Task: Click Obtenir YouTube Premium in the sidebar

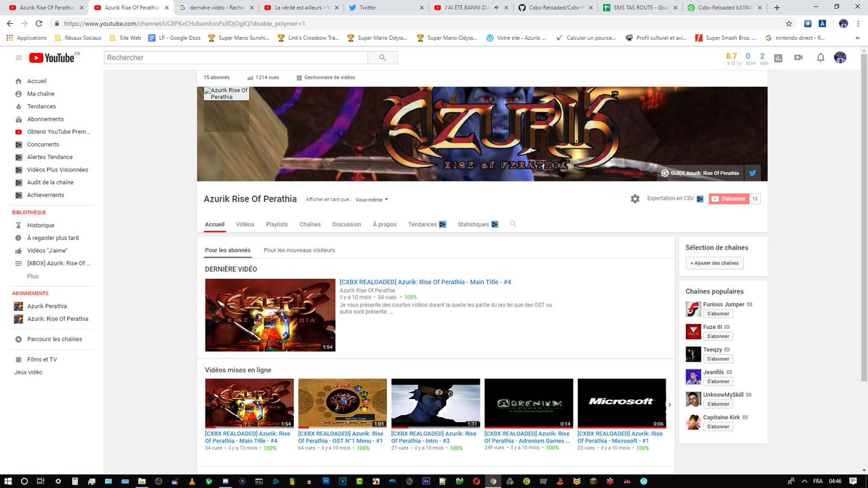Action: (x=59, y=132)
